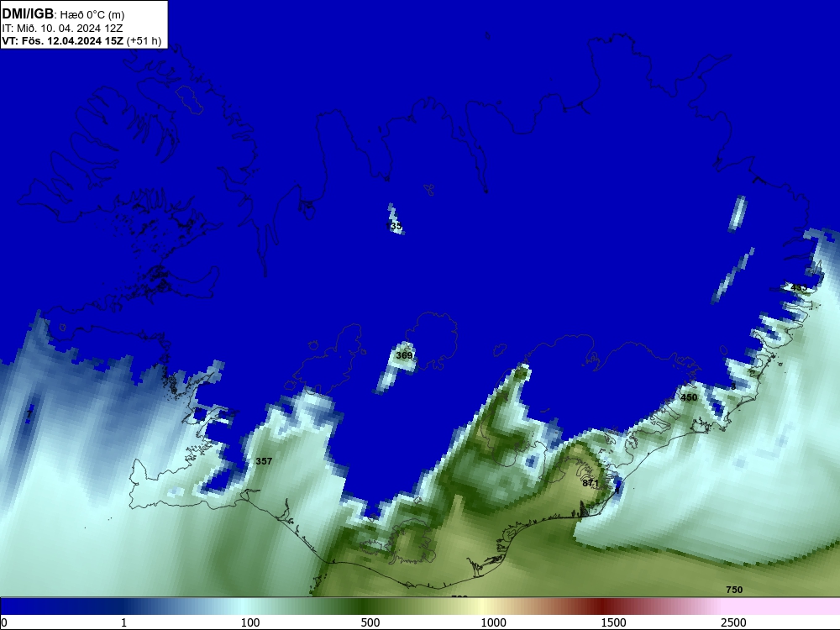Click the legend tick label 0
The width and height of the screenshot is (840, 630).
(4, 622)
